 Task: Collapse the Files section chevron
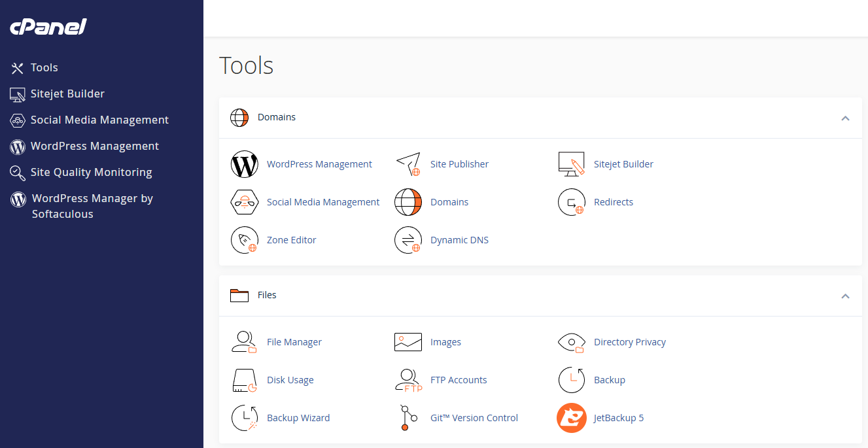click(x=845, y=296)
